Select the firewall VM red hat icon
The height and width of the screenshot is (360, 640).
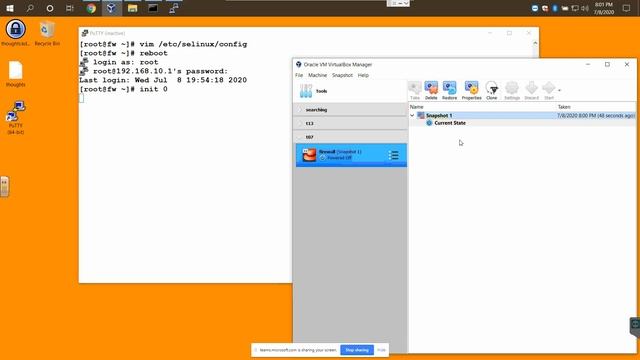(x=309, y=155)
